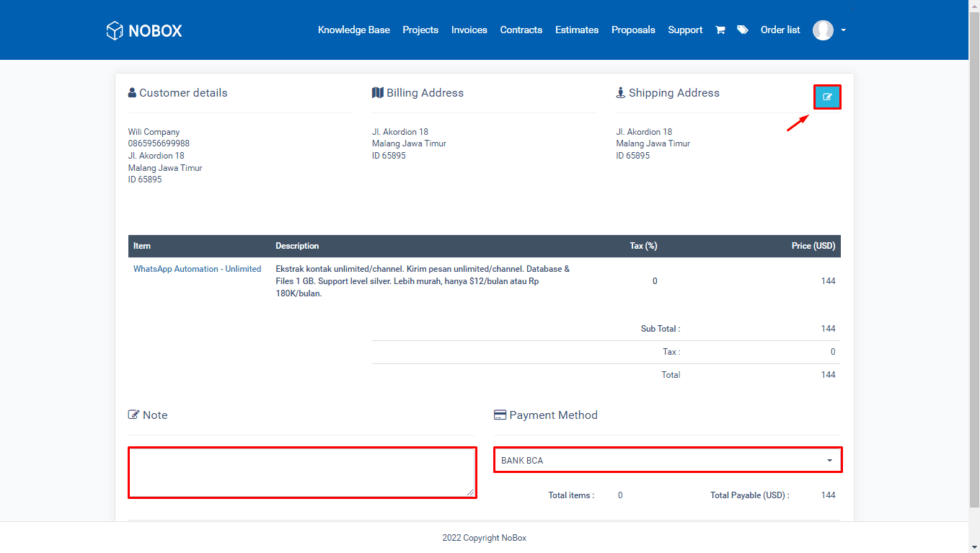The image size is (980, 553).
Task: Open WhatsApp Automation - Unlimited item link
Action: [x=197, y=268]
